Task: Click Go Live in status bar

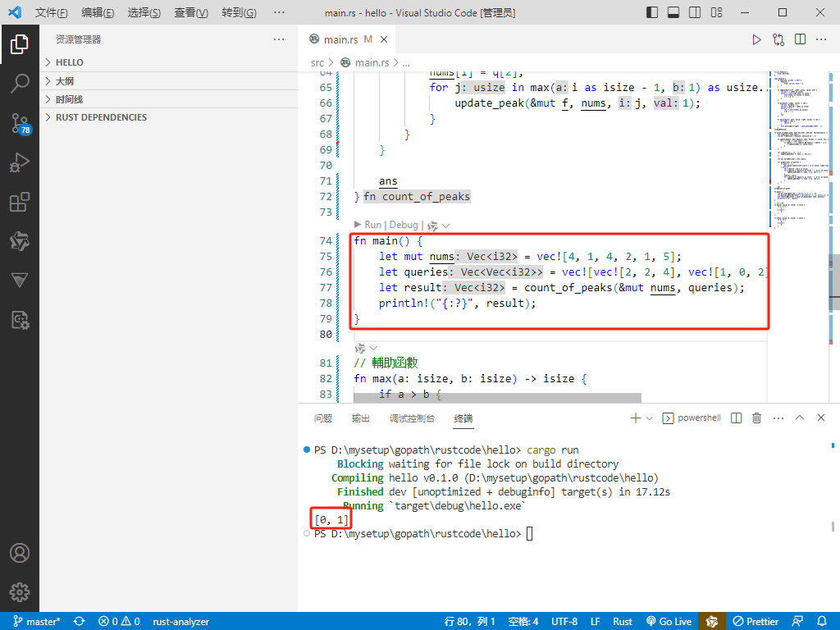Action: pos(669,622)
